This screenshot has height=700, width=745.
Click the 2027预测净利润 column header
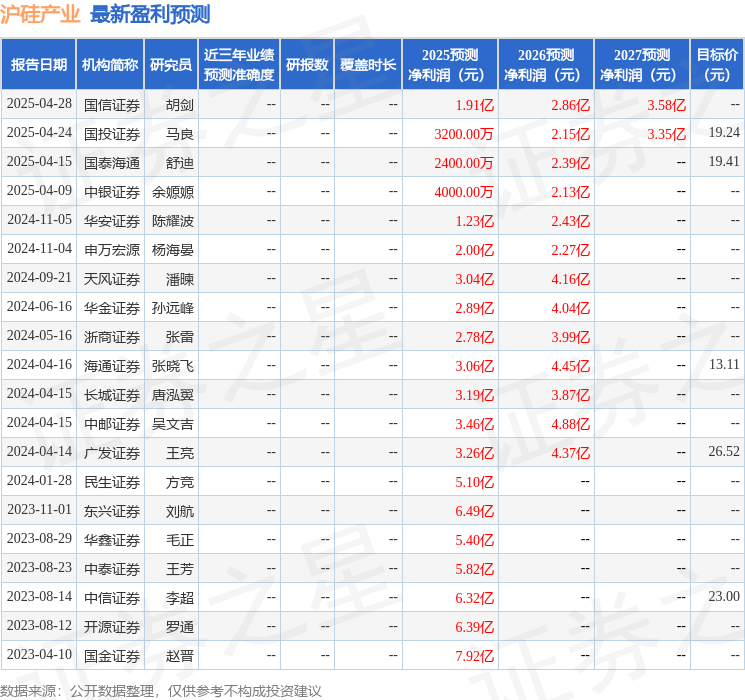642,65
